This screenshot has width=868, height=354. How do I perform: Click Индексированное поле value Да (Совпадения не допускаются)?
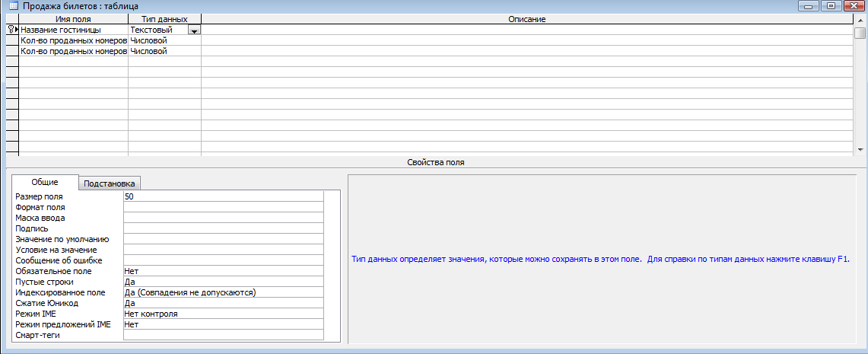(223, 292)
